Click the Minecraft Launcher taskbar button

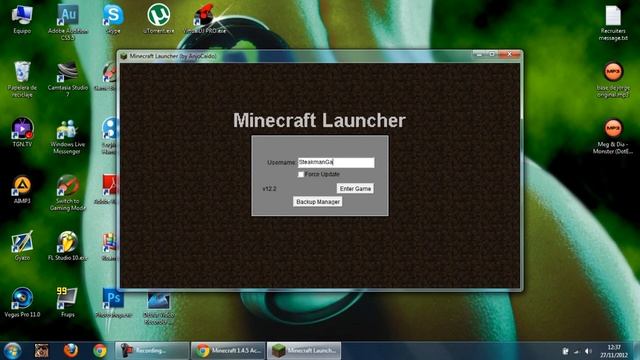click(x=304, y=351)
